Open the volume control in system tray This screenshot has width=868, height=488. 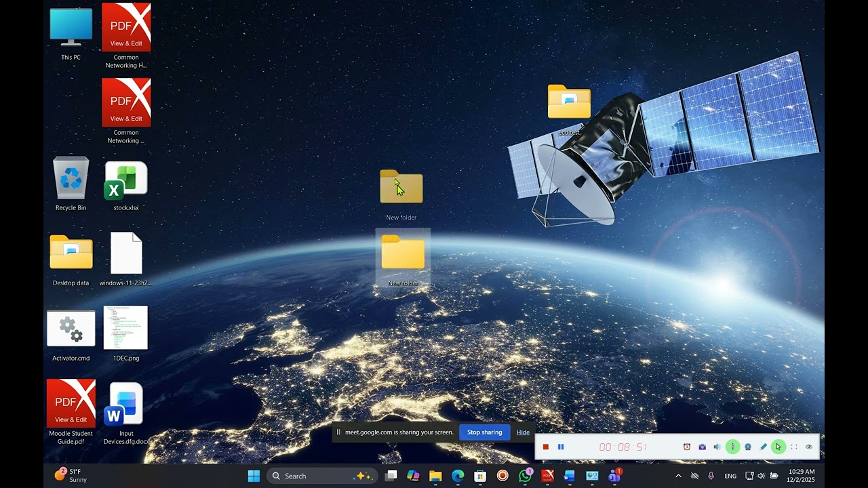[761, 476]
